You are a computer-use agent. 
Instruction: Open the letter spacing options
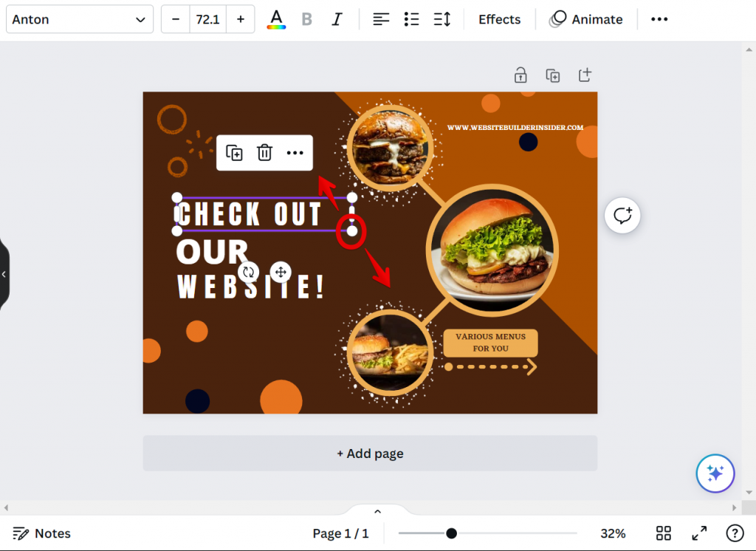coord(441,18)
